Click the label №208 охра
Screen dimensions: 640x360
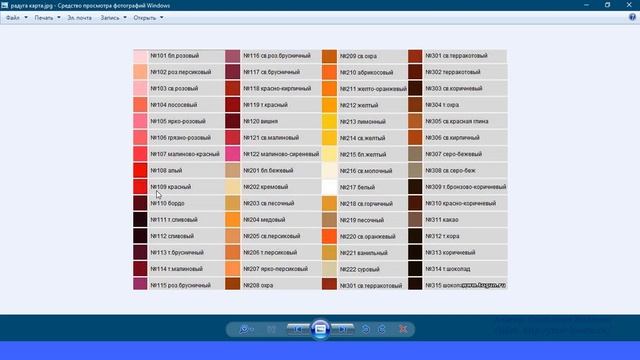pos(258,285)
